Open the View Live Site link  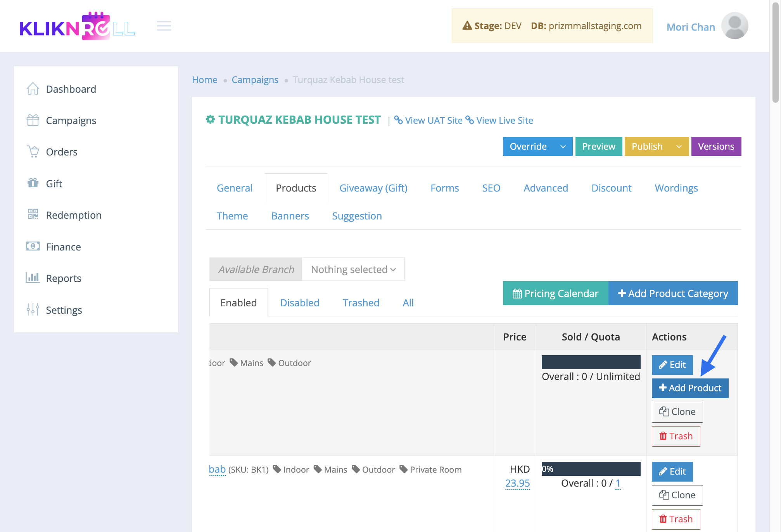pos(499,121)
